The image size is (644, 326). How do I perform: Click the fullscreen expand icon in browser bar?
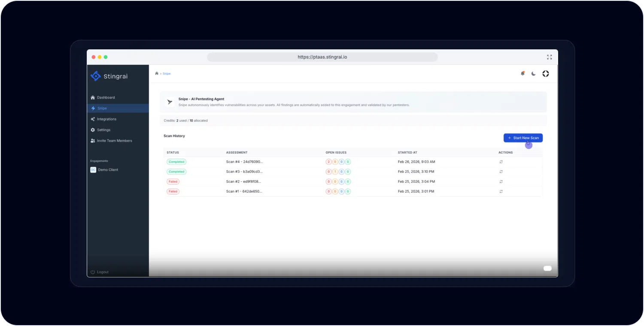pyautogui.click(x=549, y=57)
